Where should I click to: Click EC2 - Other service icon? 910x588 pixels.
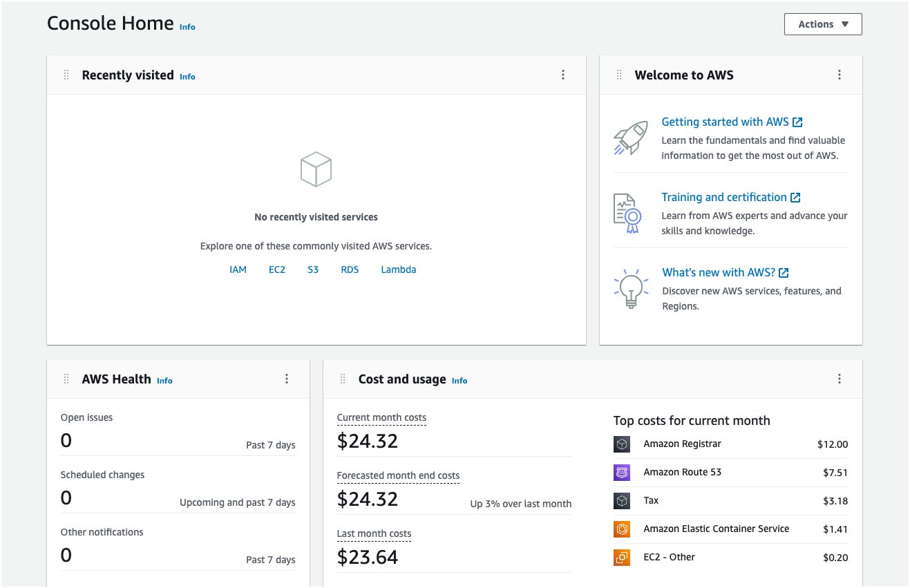622,558
